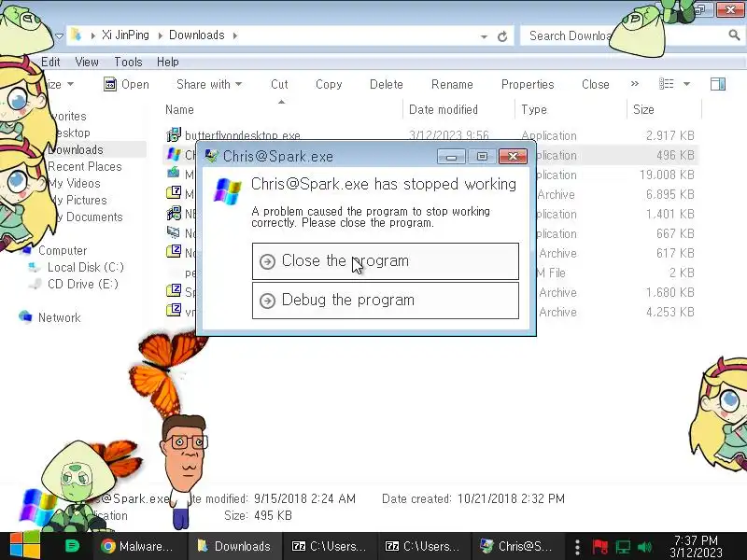
Task: Click the butterflyondesktop.exe file icon
Action: 174,134
